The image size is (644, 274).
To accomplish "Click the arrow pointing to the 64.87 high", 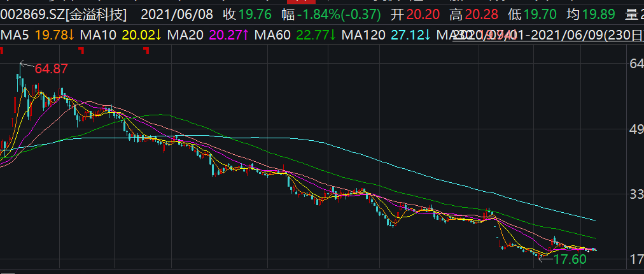I will (26, 64).
